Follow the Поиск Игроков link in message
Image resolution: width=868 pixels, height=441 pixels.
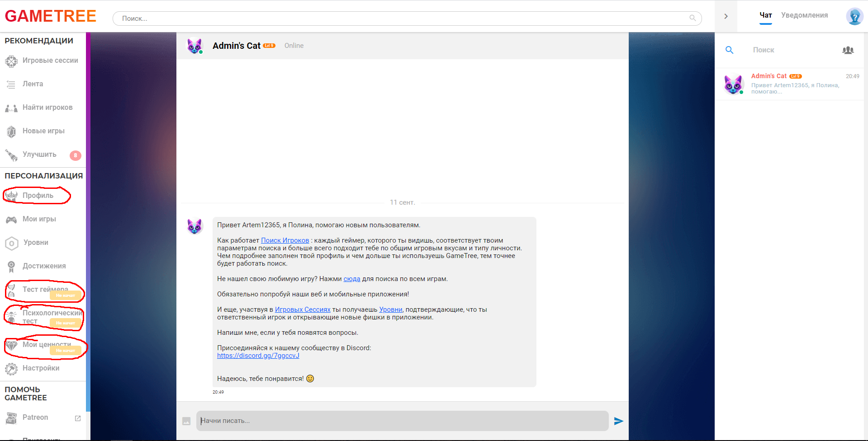coord(285,240)
